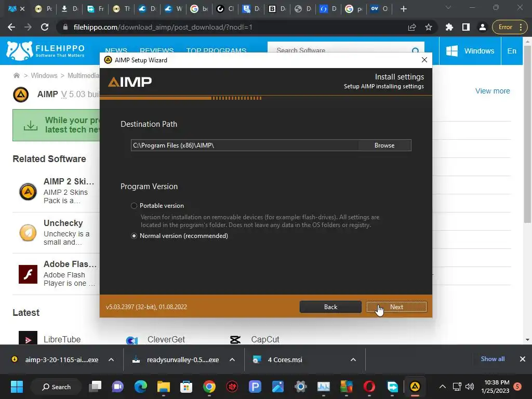Viewport: 532px width, 399px height.
Task: Click Browse for destination path
Action: 384,145
